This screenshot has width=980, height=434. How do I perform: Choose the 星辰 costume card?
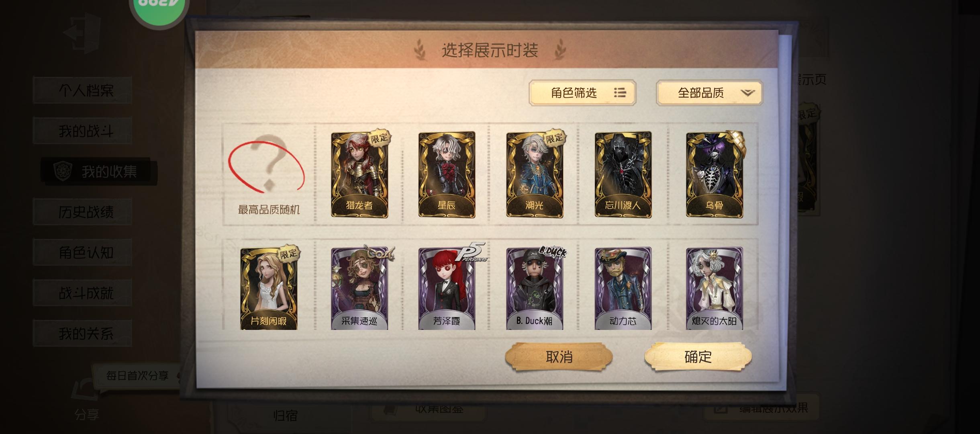point(447,174)
